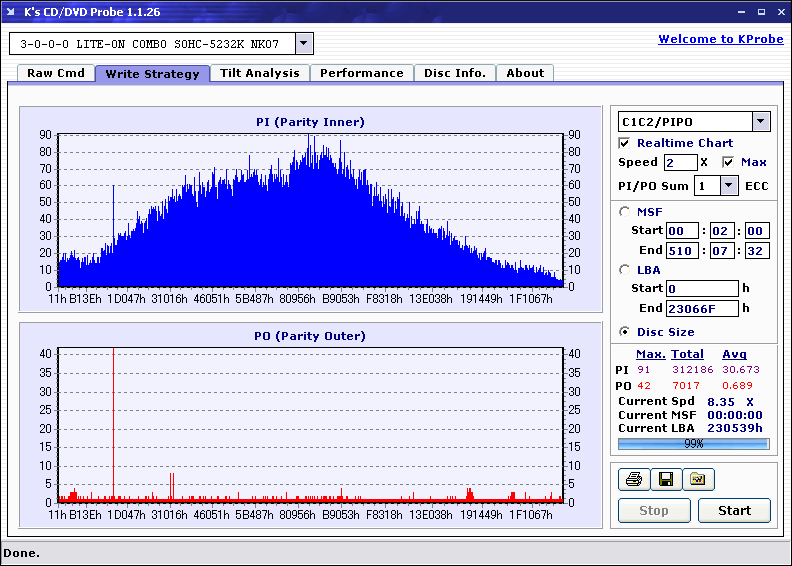
Task: Switch to the Tilt Analysis tab
Action: click(259, 73)
